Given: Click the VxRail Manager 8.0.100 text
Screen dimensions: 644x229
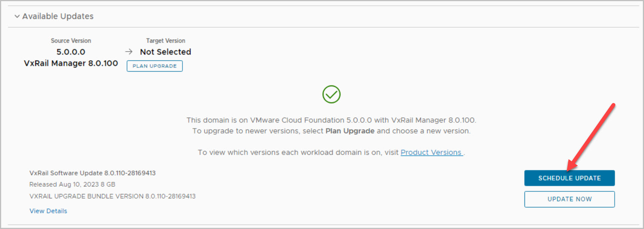Looking at the screenshot, I should pos(71,63).
